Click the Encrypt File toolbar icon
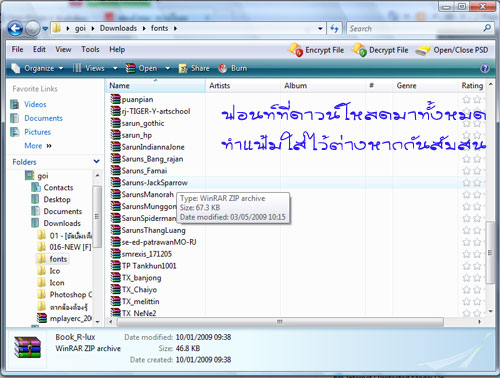This screenshot has width=500, height=378. point(296,50)
